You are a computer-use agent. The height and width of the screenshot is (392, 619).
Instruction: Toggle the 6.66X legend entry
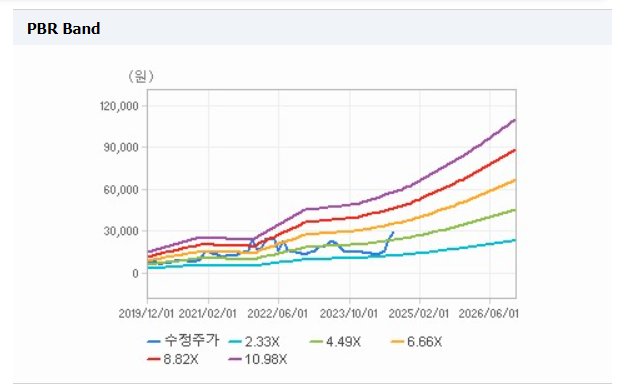(x=416, y=341)
